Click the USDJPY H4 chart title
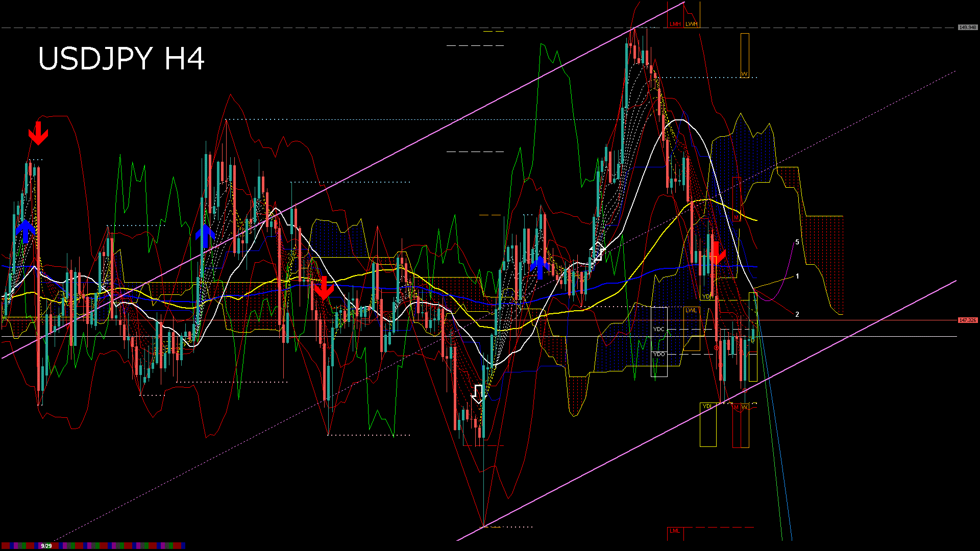This screenshot has height=551, width=980. (x=121, y=59)
